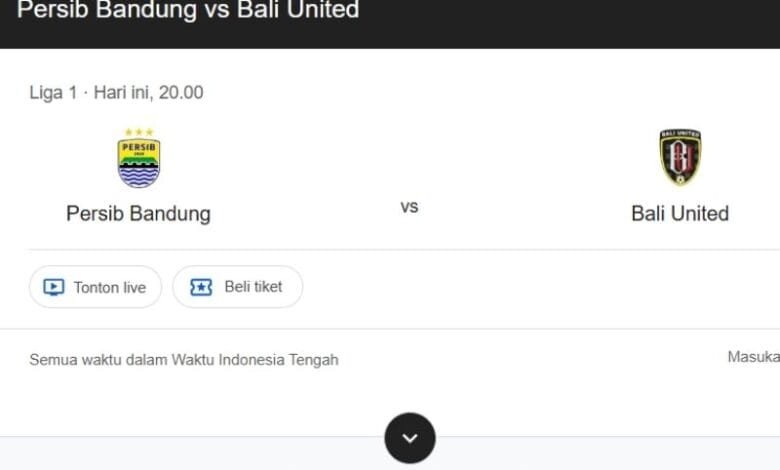The image size is (780, 470).
Task: Click the "Beli tiket" text label
Action: [x=253, y=287]
